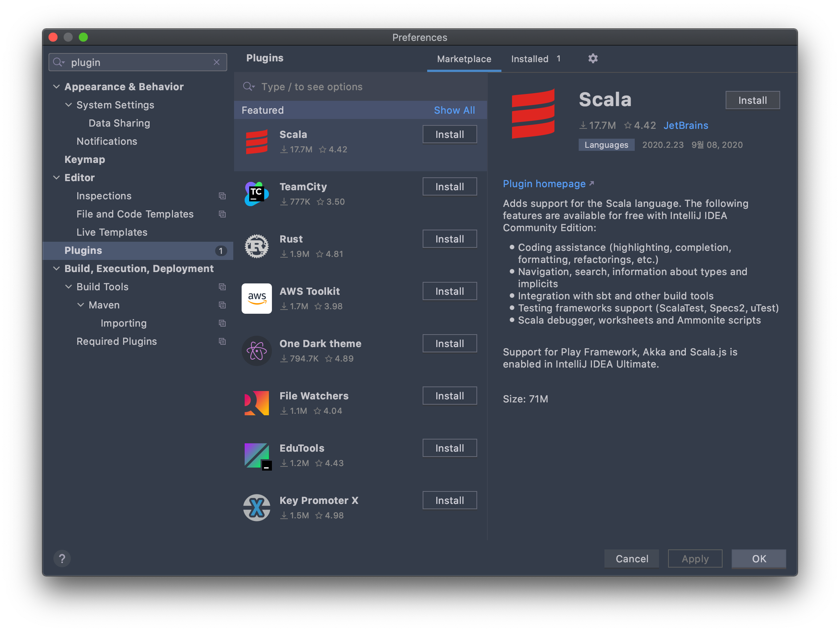Install the Scala plugin from the list
840x632 pixels.
(x=450, y=135)
